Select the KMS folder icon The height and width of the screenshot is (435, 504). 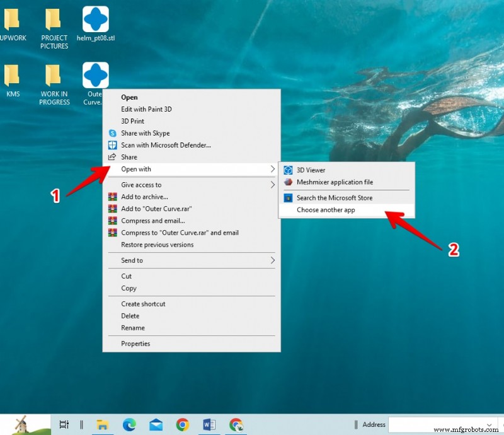click(11, 75)
